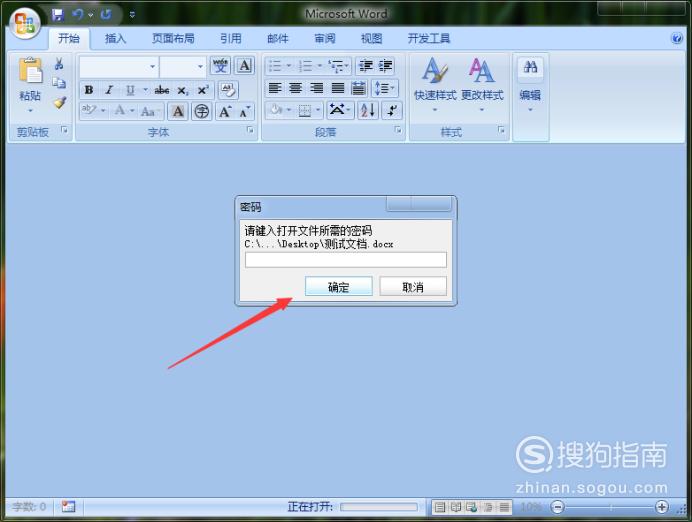
Task: Open the font name combo box
Action: (119, 67)
